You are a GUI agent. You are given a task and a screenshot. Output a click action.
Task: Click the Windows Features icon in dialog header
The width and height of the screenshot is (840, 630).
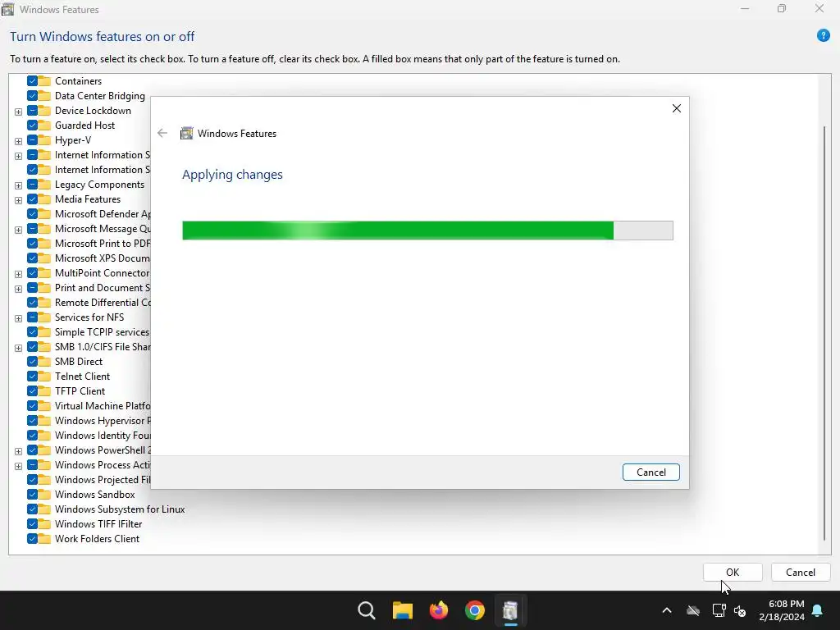186,134
